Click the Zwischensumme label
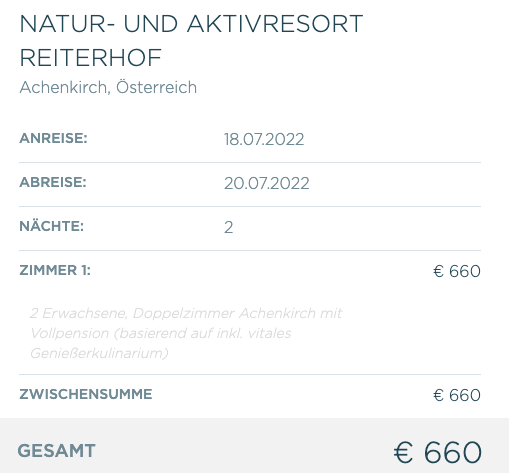 tap(86, 394)
